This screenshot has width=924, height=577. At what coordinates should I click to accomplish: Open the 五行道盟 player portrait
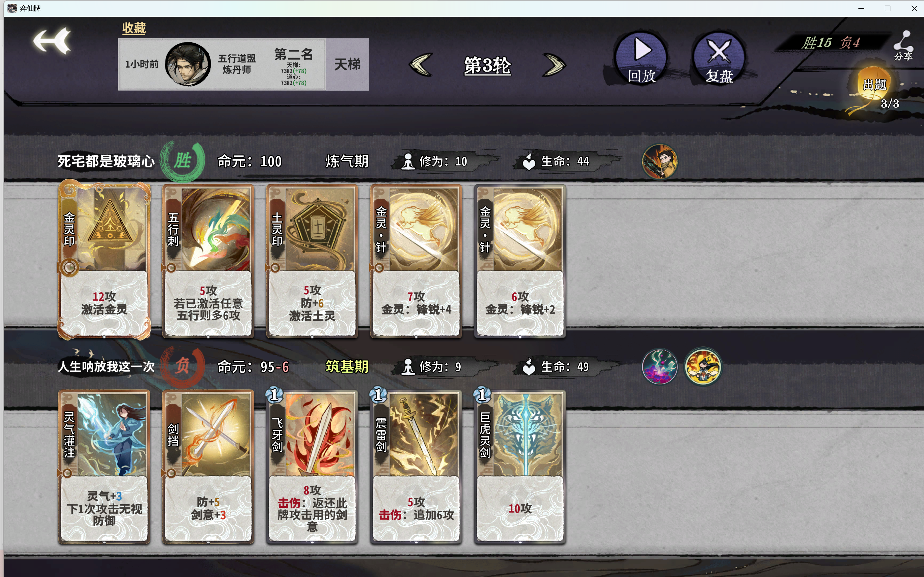[187, 64]
